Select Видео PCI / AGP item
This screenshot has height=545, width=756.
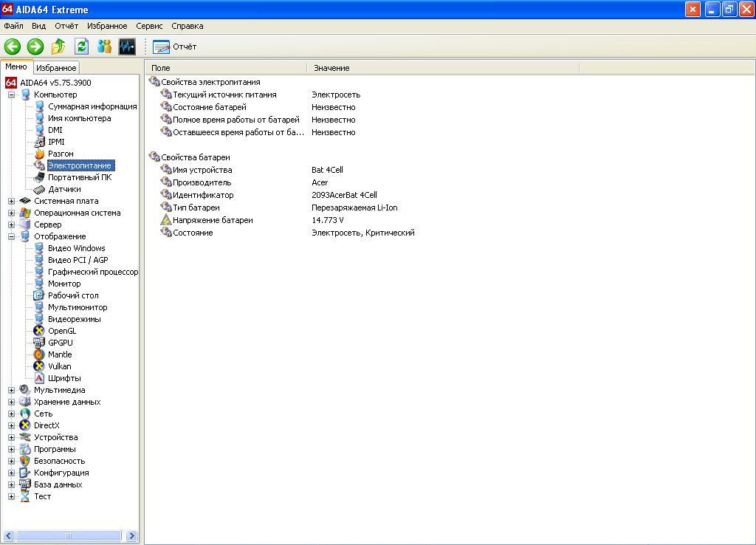click(x=78, y=260)
